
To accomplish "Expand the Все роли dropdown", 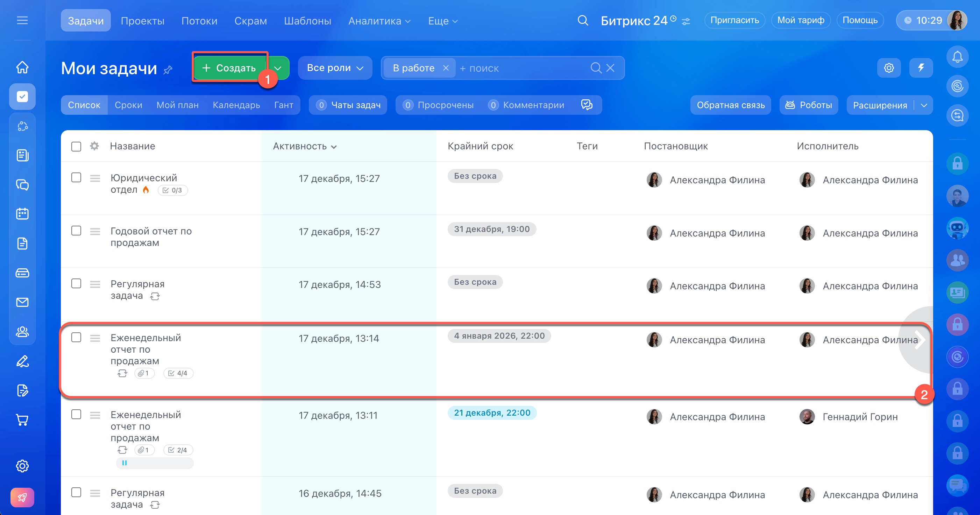I will click(x=335, y=68).
